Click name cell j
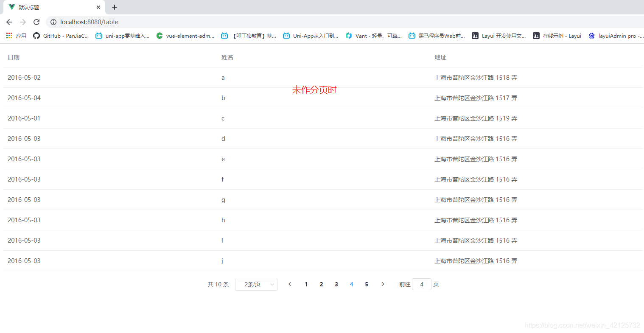The height and width of the screenshot is (333, 644). pyautogui.click(x=222, y=261)
